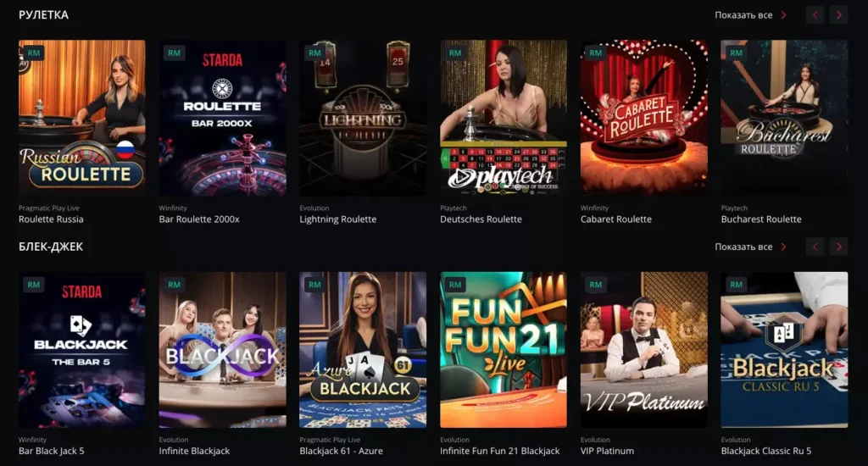Screen dimensions: 868x466
Task: Click next arrow in Блек-джек section
Action: click(838, 247)
